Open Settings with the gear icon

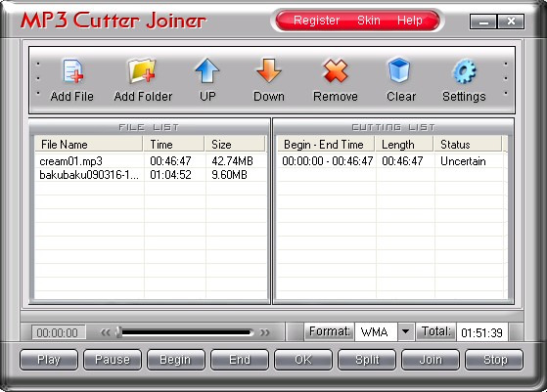click(465, 71)
